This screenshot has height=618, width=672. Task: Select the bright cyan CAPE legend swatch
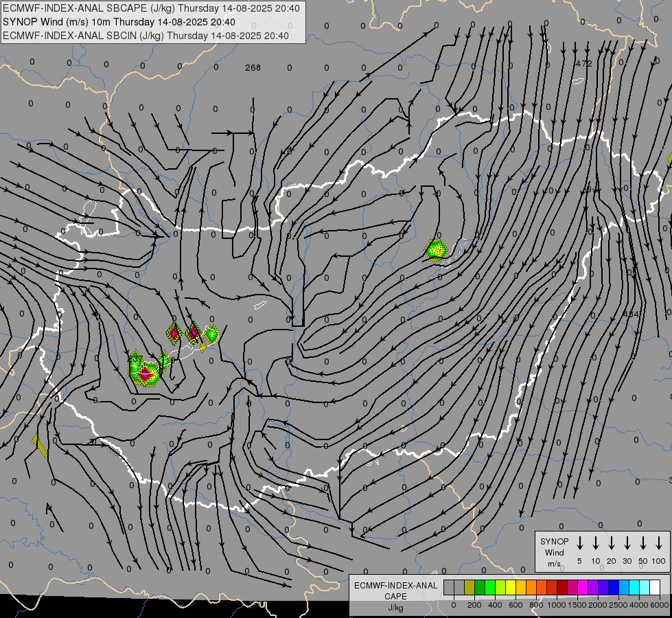[635, 588]
